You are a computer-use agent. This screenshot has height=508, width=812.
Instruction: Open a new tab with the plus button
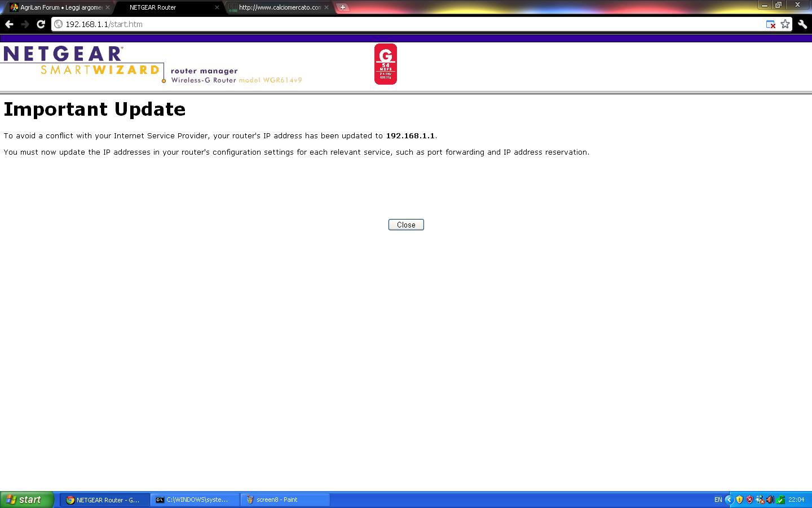tap(342, 7)
